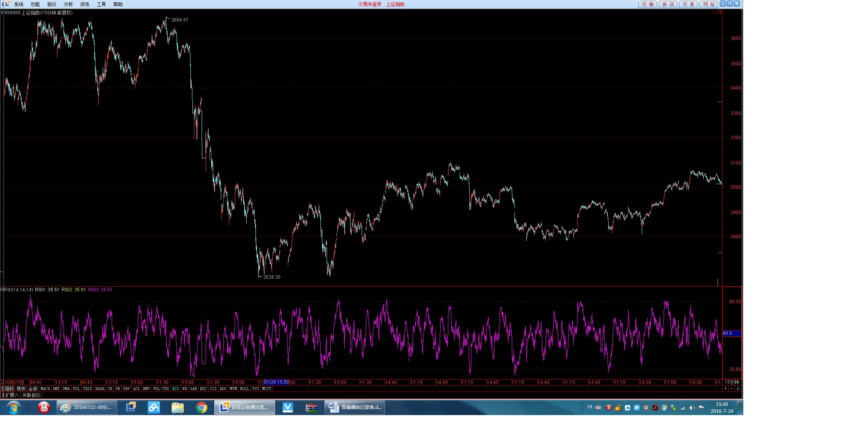The width and height of the screenshot is (868, 437).
Task: Open the red Sogou browser taskbar icon
Action: (x=44, y=407)
